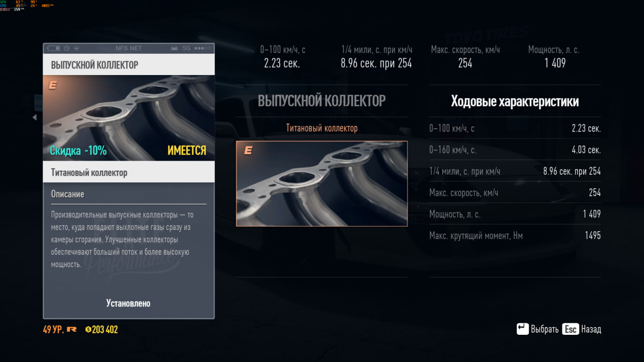Click the ИМЕЕТСЯ owned label
Screen dimensions: 644x362
pos(187,151)
